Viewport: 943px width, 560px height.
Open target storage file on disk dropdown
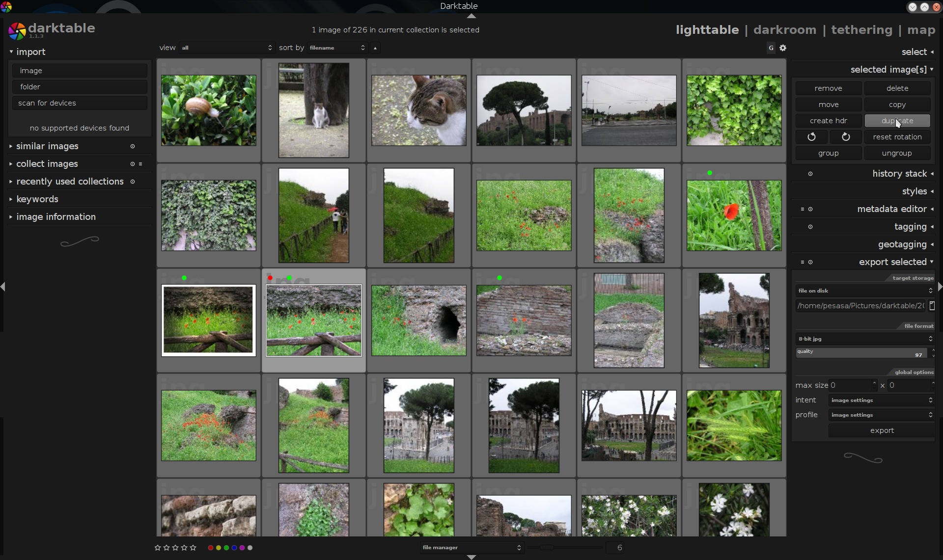[x=865, y=291]
